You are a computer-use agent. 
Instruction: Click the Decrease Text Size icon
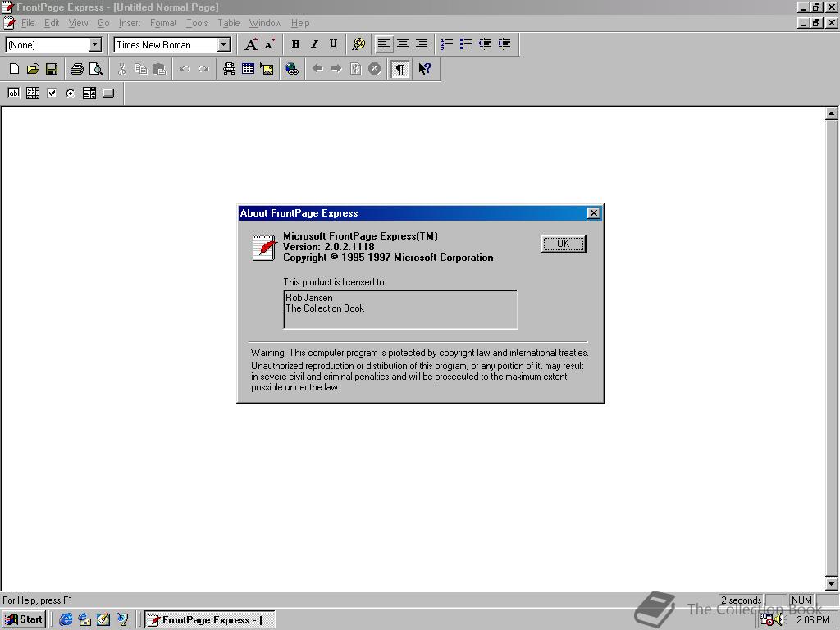(x=270, y=44)
